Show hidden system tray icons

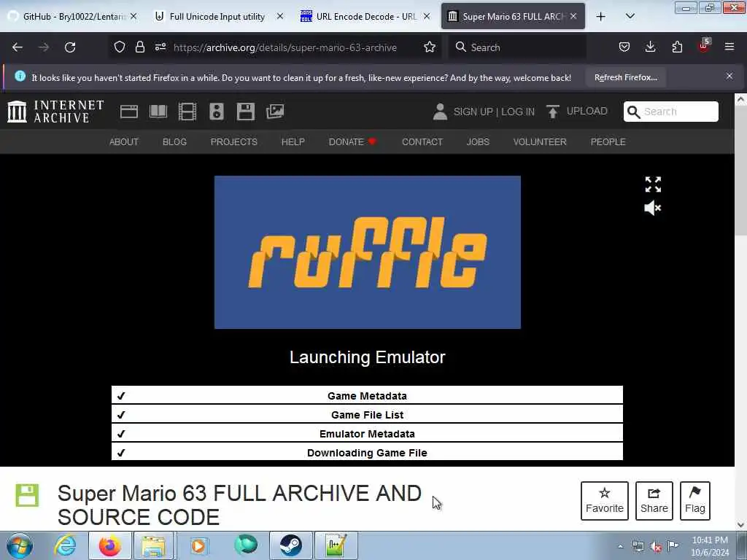[x=620, y=546]
